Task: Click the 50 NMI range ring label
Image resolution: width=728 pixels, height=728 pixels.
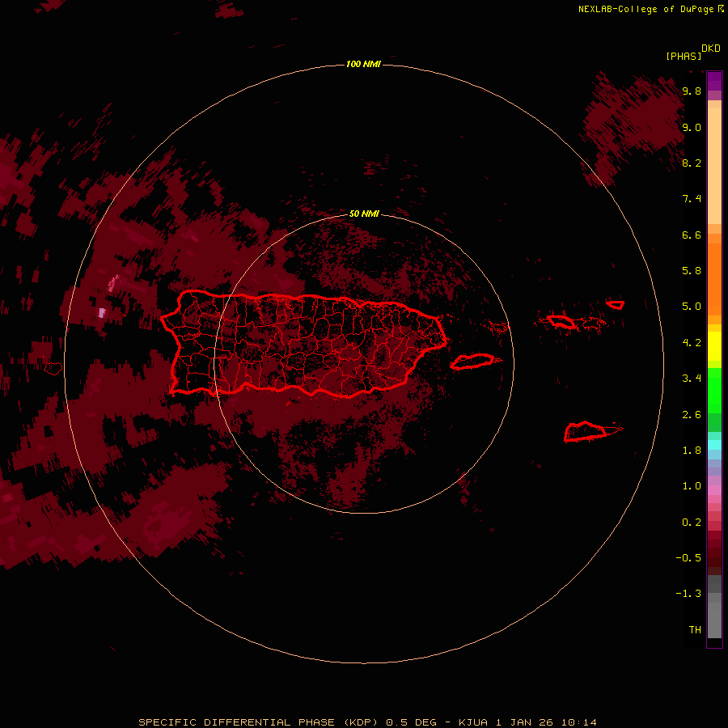Action: coord(364,214)
